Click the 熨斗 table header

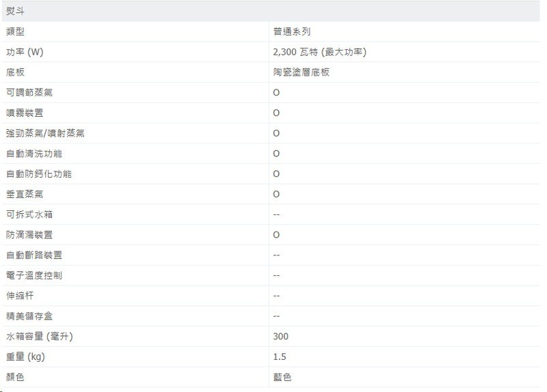(15, 12)
